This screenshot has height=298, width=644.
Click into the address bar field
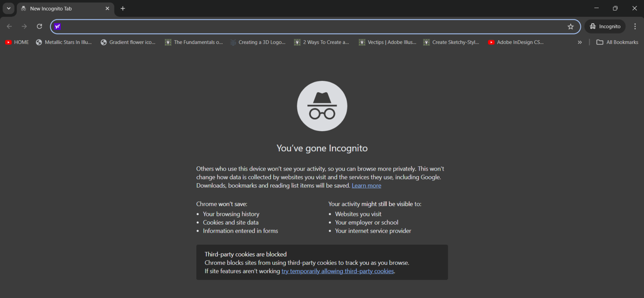(x=312, y=26)
